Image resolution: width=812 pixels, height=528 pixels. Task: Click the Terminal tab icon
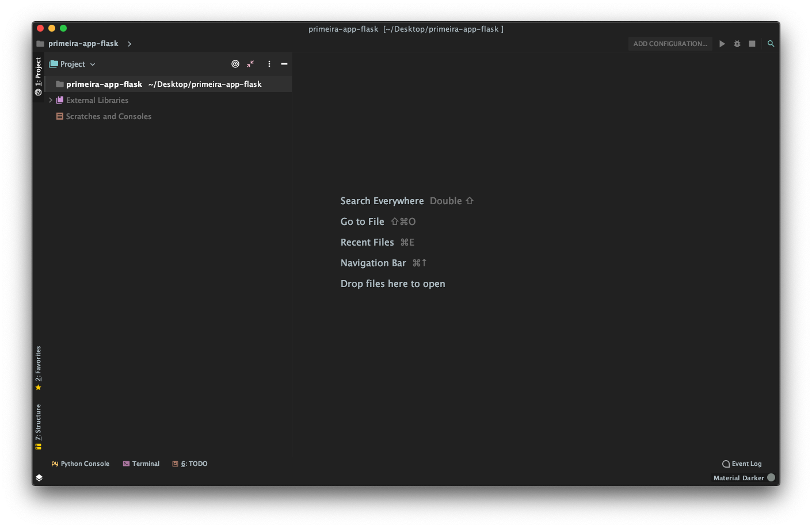coord(126,464)
